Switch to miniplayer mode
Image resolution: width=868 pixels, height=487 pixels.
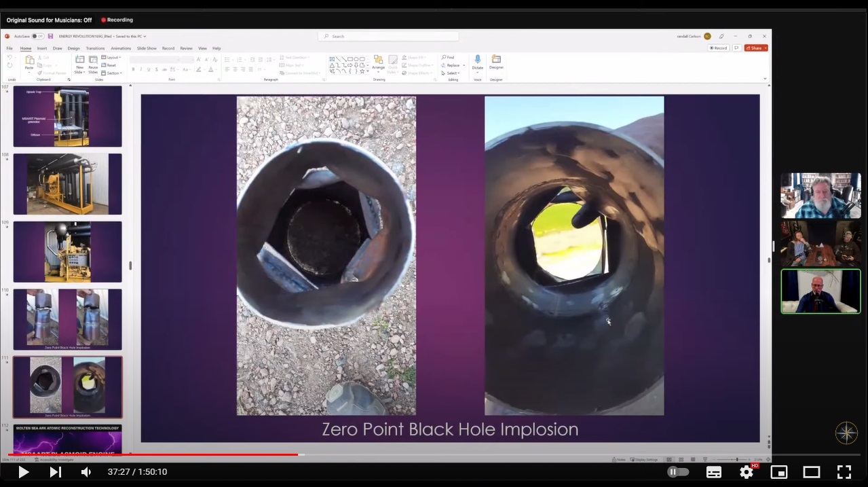[x=779, y=472]
